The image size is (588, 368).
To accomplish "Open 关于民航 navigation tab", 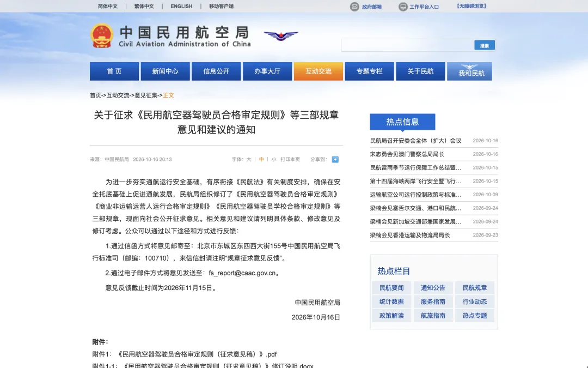I will (x=420, y=71).
